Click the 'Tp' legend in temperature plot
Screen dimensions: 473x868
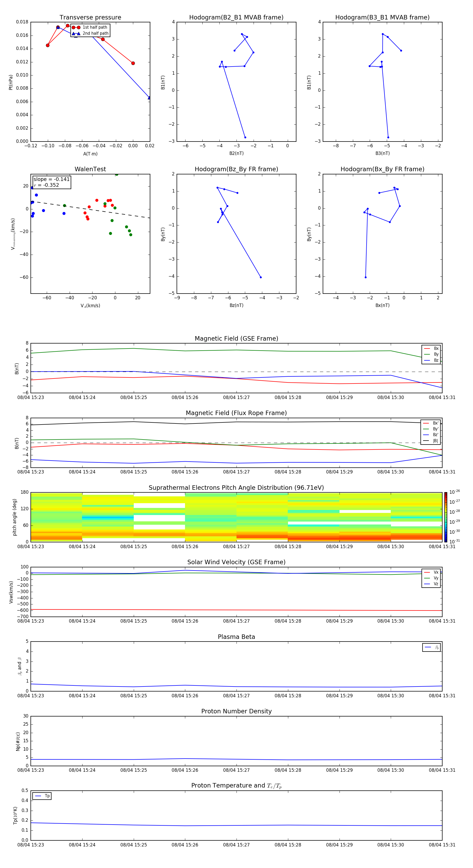coord(42,796)
